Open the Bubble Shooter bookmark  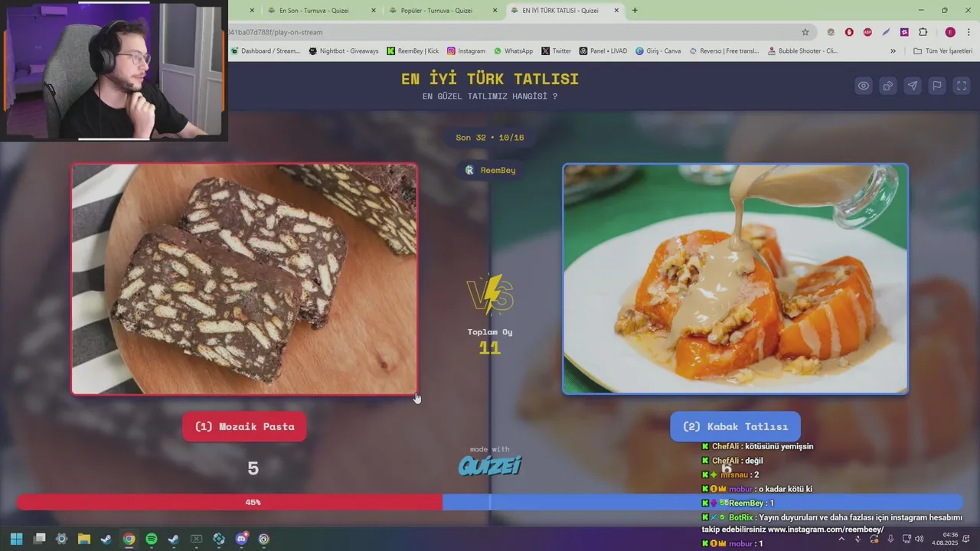tap(802, 51)
